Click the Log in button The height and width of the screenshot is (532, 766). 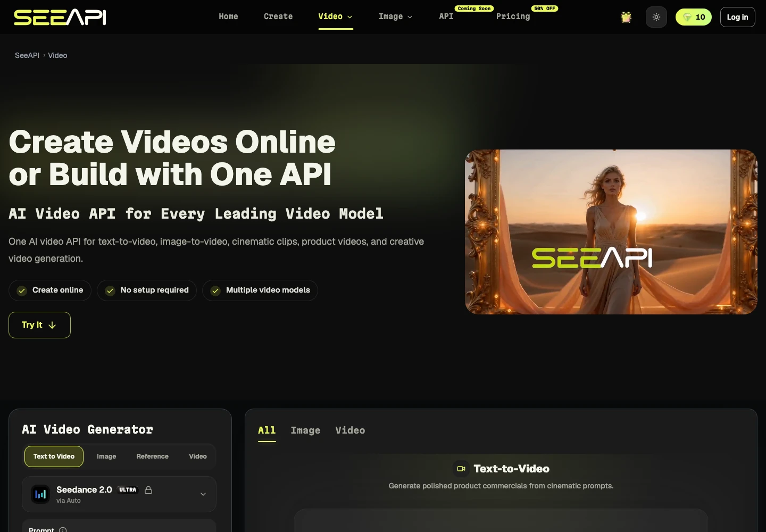[737, 17]
